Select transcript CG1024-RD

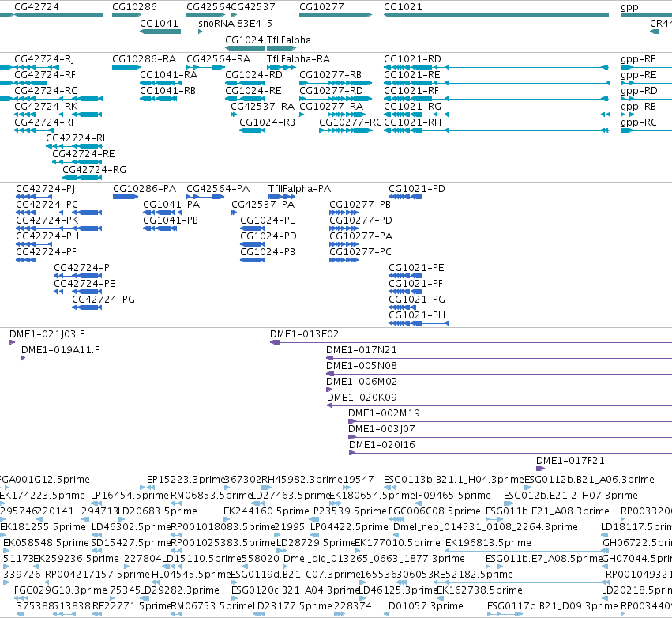253,75
